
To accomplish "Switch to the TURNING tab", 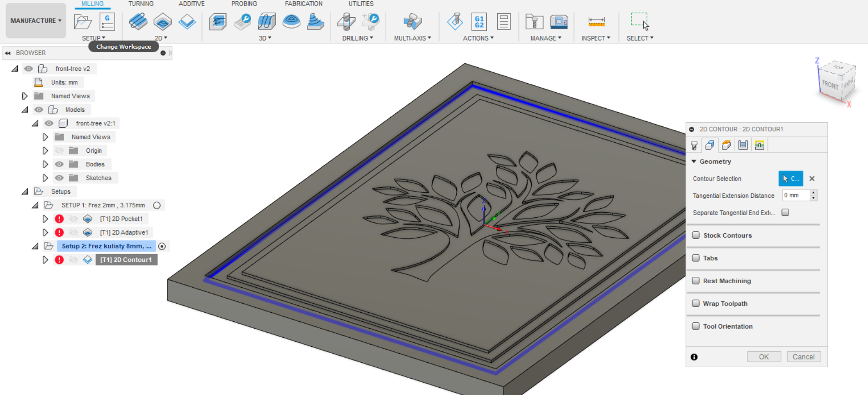I will (141, 4).
